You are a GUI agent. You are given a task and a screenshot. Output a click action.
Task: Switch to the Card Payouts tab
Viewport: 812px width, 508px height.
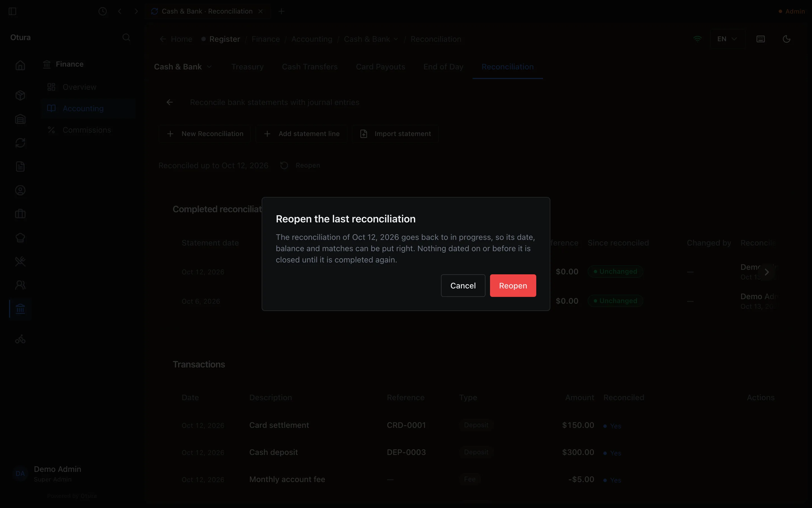381,67
